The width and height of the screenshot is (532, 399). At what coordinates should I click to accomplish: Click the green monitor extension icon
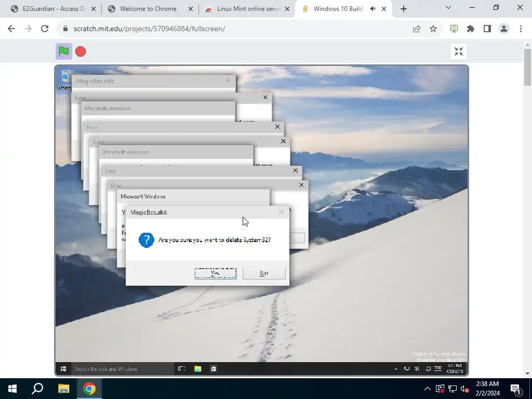(454, 29)
